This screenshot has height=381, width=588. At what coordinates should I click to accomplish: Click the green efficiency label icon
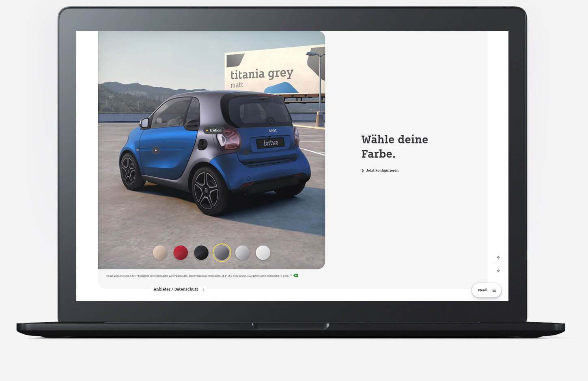(x=296, y=276)
